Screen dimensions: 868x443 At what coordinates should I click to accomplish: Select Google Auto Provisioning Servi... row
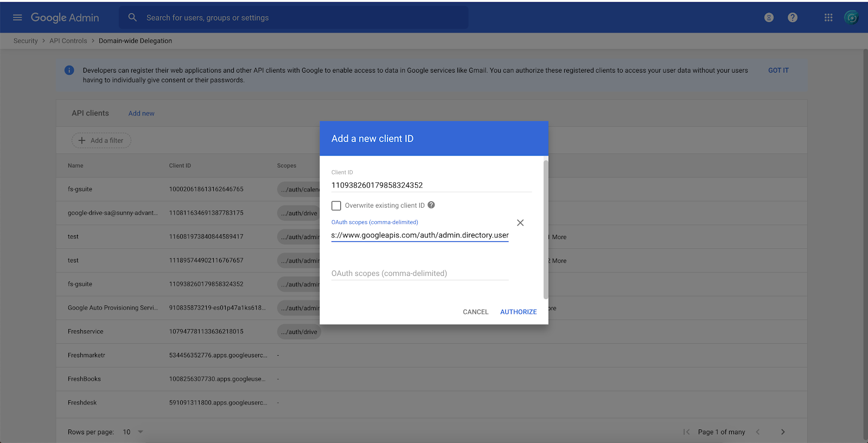113,307
